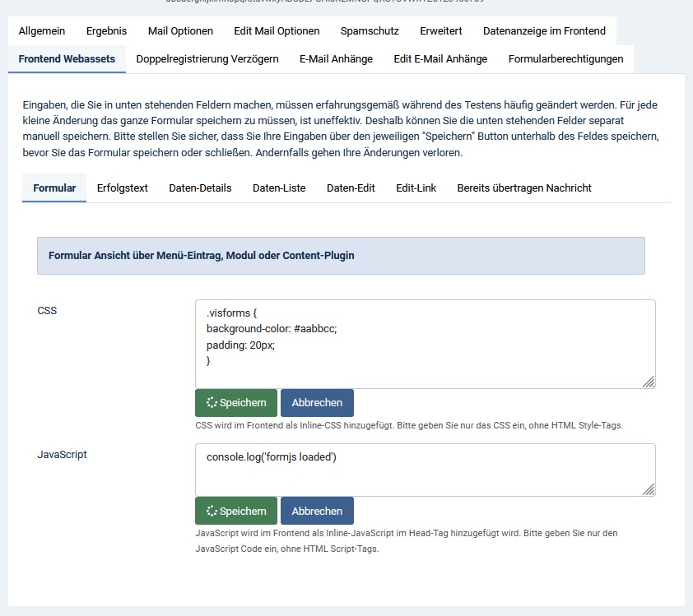Click the spinner icon on CSS Speichern button

click(x=212, y=402)
